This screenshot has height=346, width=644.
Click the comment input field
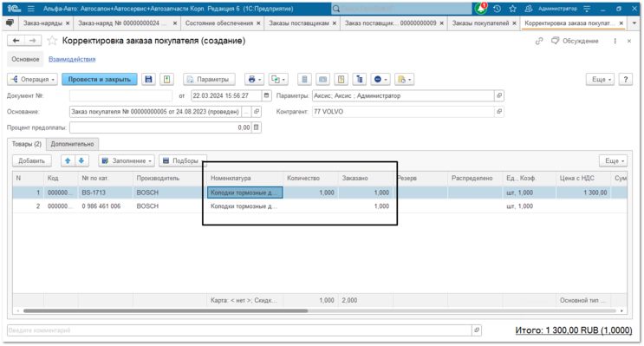coord(239,330)
